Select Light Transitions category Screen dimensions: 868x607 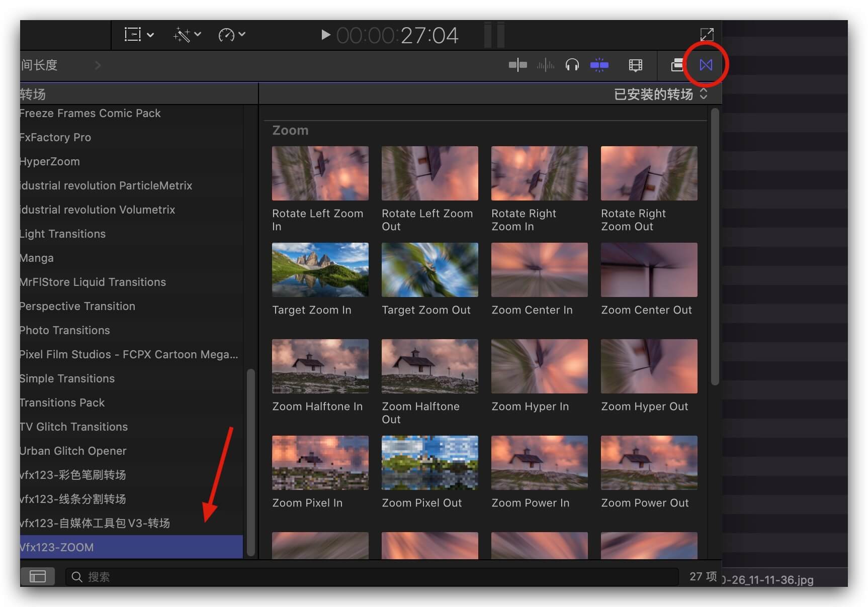(131, 234)
